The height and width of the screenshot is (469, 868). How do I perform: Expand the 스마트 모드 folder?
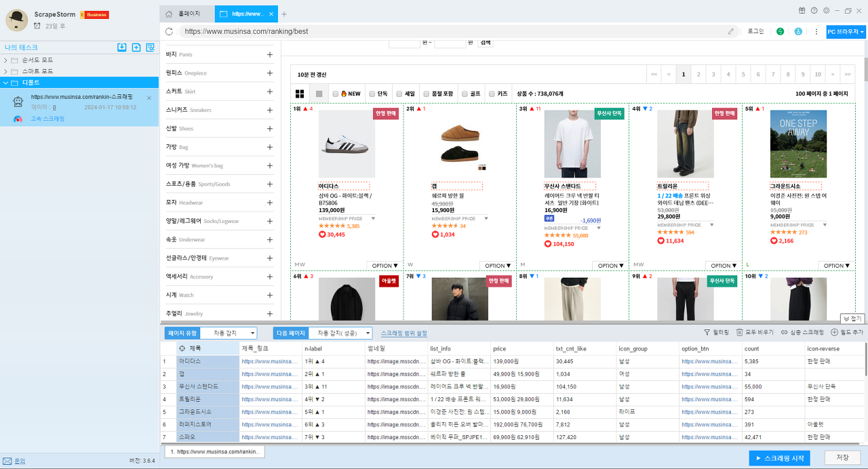[6, 71]
